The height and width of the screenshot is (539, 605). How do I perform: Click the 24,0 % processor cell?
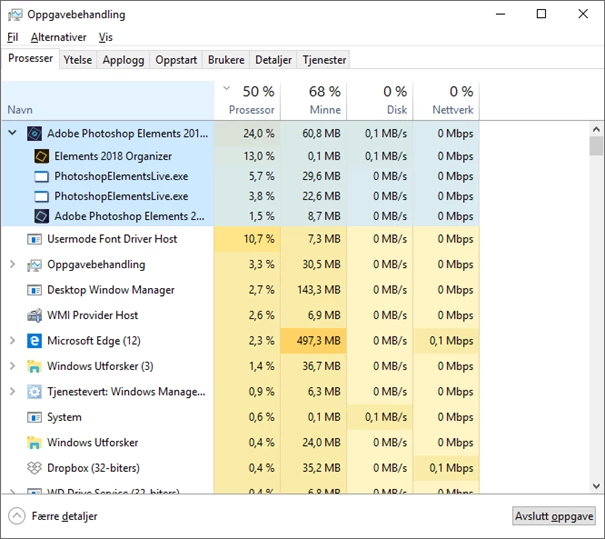247,133
